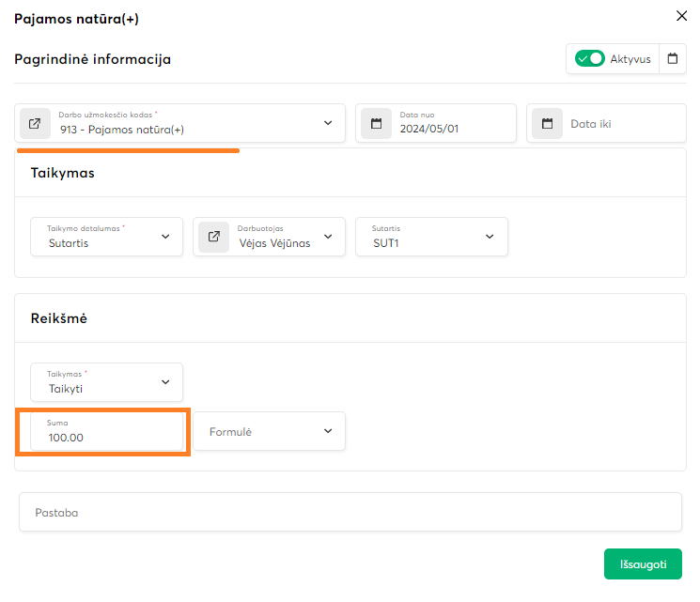Click the Data iki calendar icon
Screen dimensions: 700x602
(x=547, y=123)
